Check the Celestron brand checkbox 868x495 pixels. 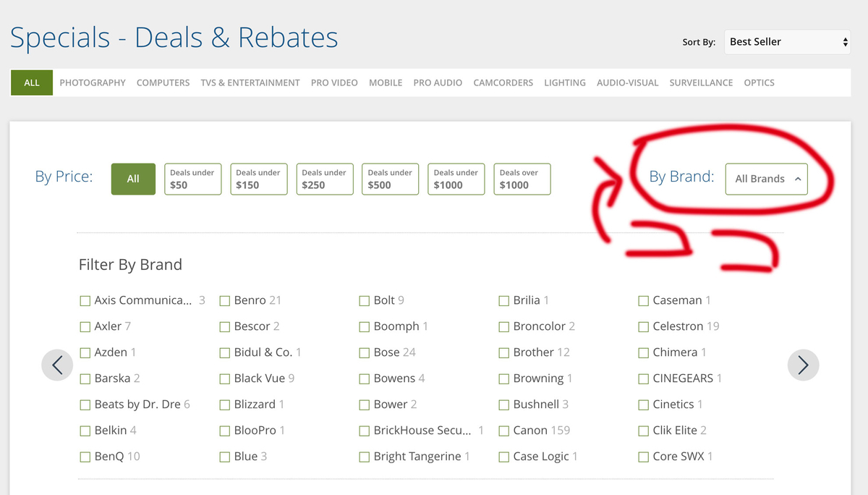(644, 326)
